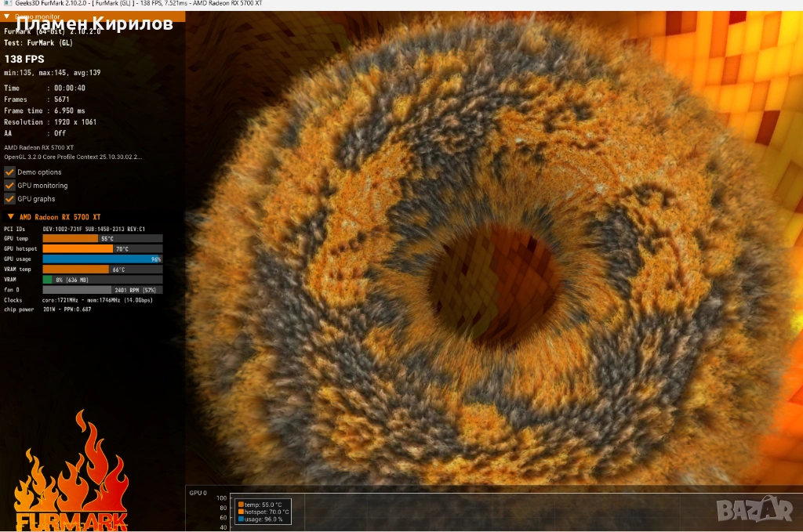Viewport: 803px width, 532px height.
Task: Click the blue usage legend square
Action: click(240, 519)
